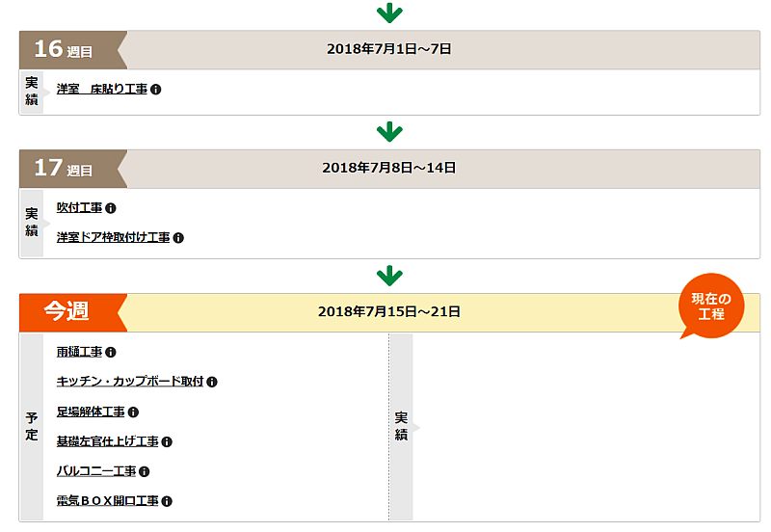Click info icon beside バルコニー工事
This screenshot has height=532, width=771.
[x=144, y=471]
